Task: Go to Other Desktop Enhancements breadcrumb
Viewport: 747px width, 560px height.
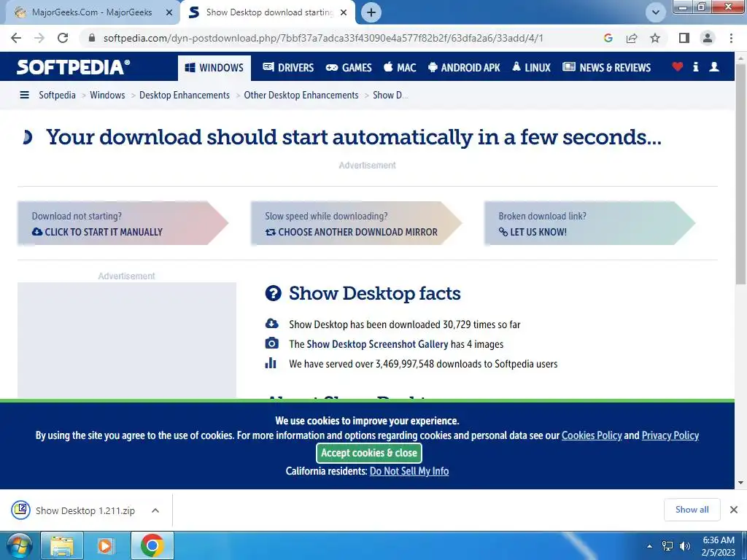Action: (x=301, y=95)
